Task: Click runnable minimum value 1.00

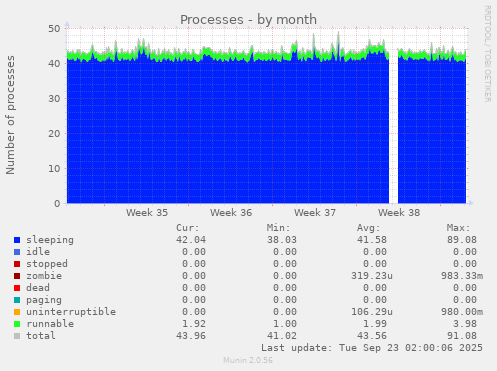Action: (285, 324)
